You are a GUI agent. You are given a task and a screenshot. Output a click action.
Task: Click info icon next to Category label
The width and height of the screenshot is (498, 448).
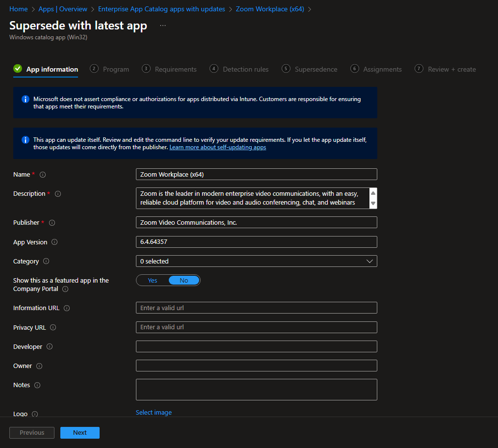pos(46,261)
